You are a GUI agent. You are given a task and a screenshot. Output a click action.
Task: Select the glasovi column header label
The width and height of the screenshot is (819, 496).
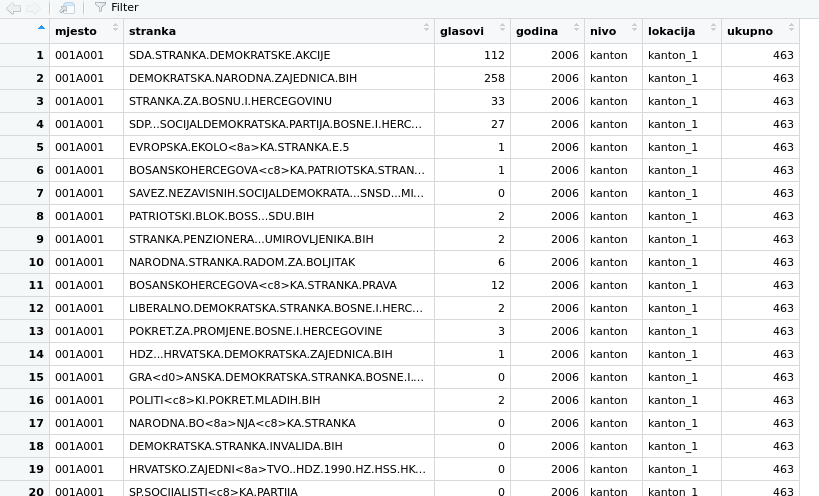462,31
